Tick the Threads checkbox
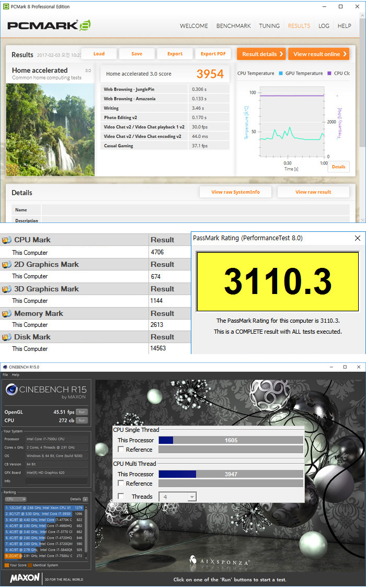This screenshot has width=366, height=588. pyautogui.click(x=121, y=497)
